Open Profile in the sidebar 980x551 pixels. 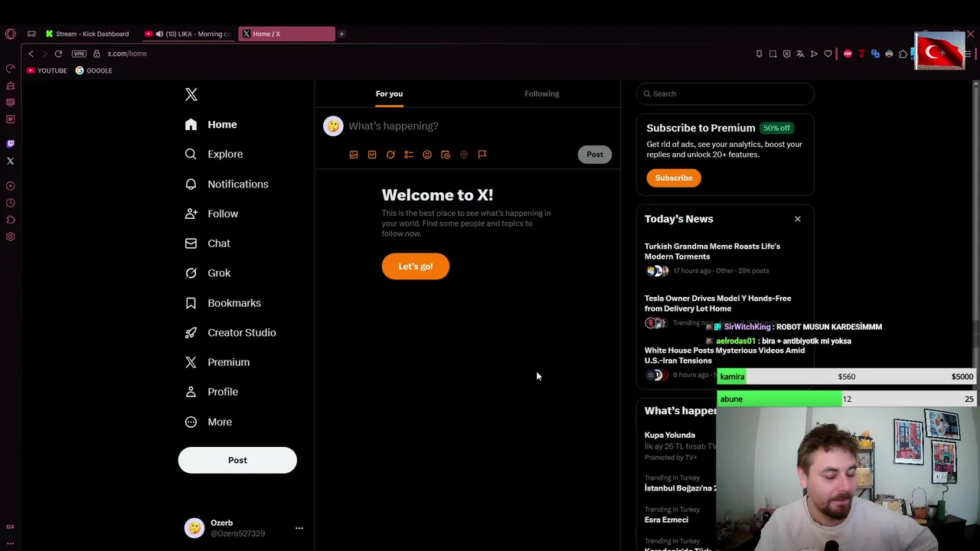click(x=212, y=392)
